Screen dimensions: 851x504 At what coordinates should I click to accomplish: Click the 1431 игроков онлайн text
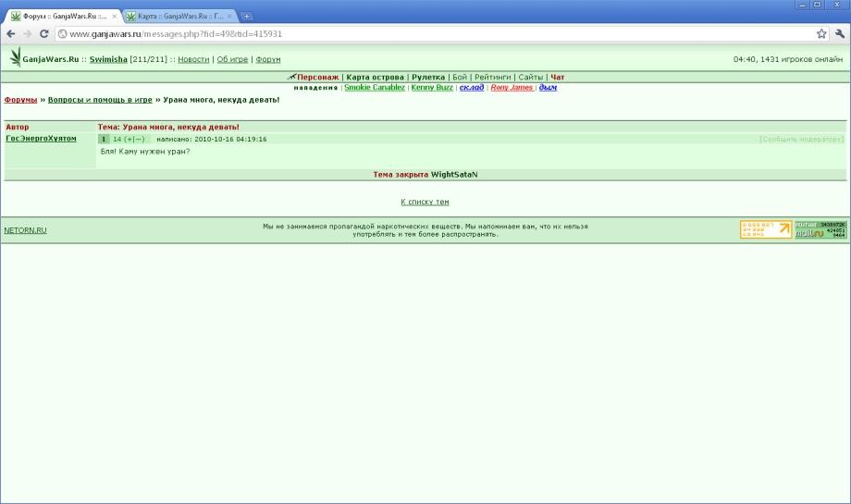(x=802, y=59)
